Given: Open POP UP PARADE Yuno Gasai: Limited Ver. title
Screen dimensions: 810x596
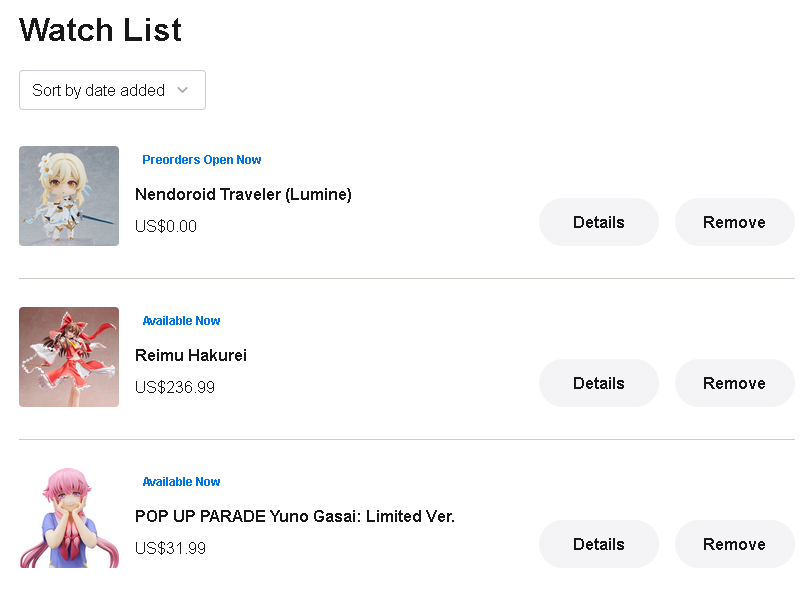Looking at the screenshot, I should tap(295, 516).
